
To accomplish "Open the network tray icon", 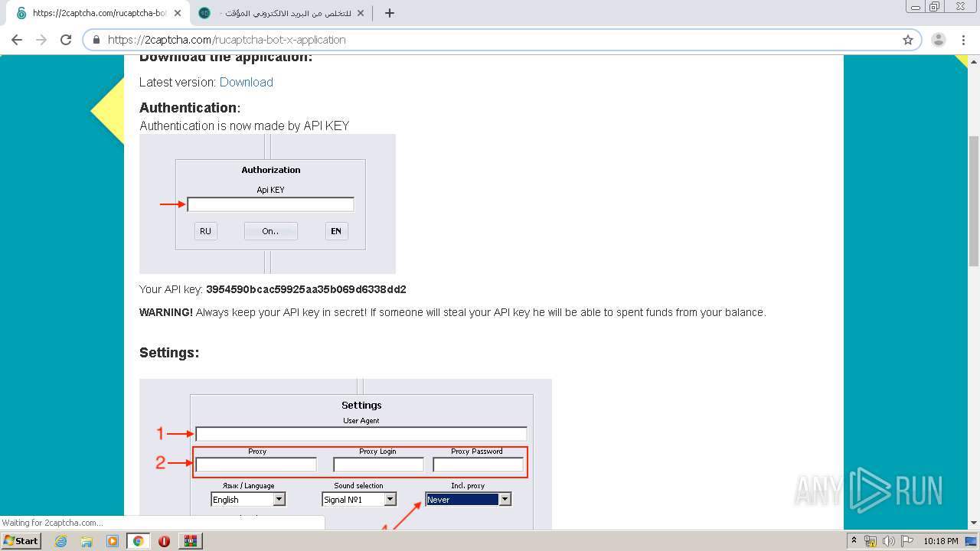I will tap(871, 541).
